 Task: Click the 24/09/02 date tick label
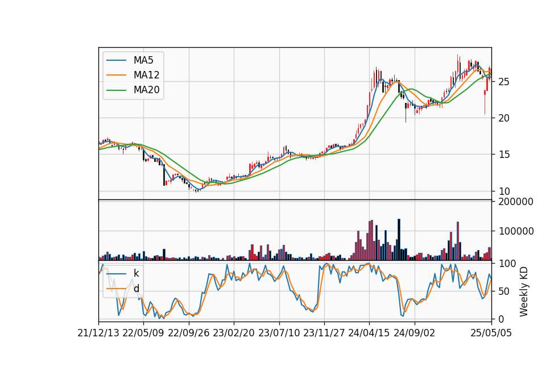coord(415,333)
